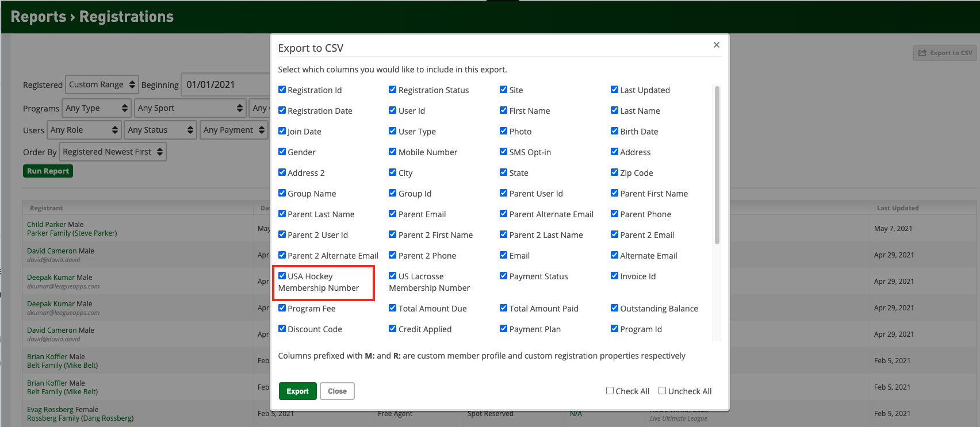Open Parker Family (Steve Parker) link

(x=72, y=233)
